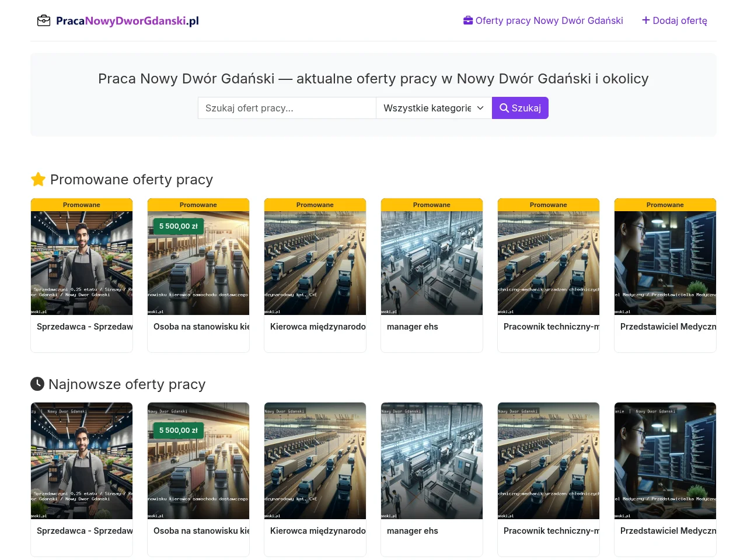Screen dimensions: 747x560
Task: Open Oferty pracy Nowy Dwór Gdański link
Action: (x=543, y=20)
